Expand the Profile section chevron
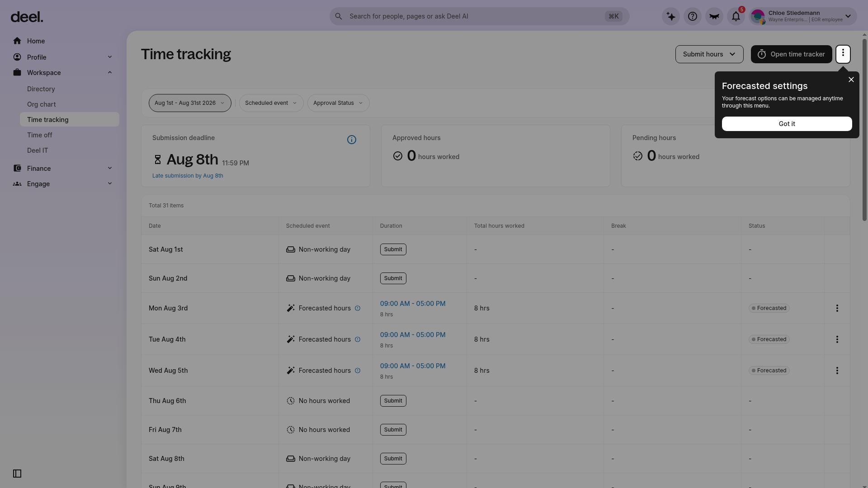This screenshot has height=488, width=868. point(110,57)
